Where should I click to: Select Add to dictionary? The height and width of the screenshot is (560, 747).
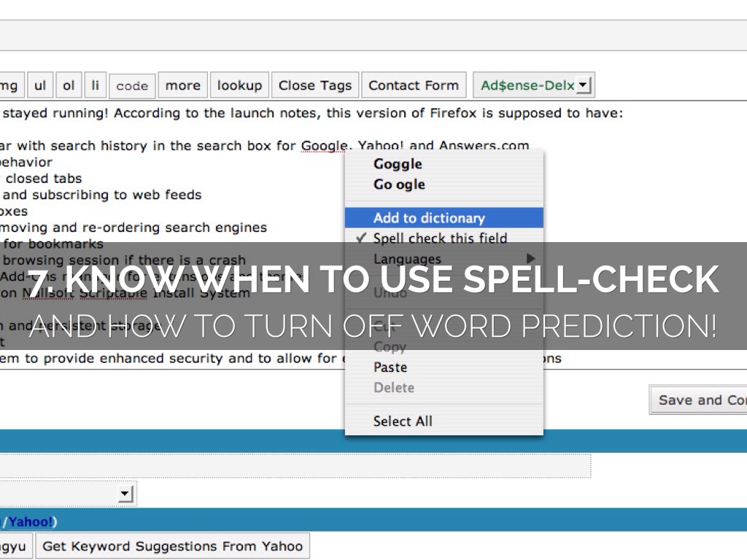point(429,218)
